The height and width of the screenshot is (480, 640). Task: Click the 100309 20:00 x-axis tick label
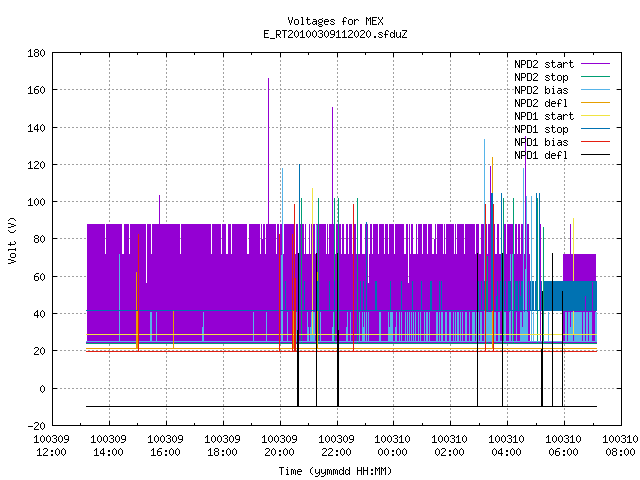coord(279,446)
